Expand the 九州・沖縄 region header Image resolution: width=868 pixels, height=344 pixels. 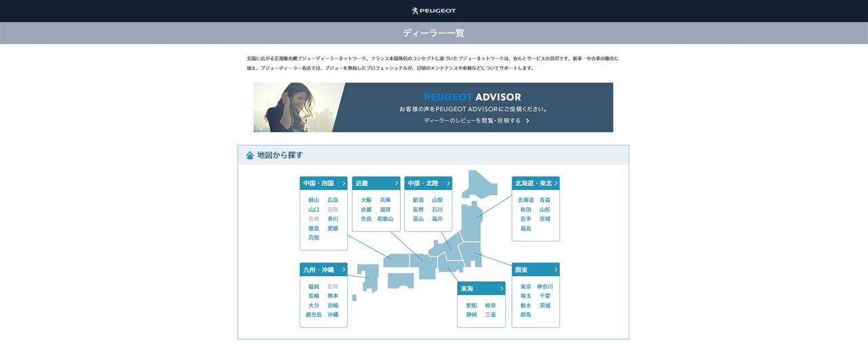click(323, 269)
